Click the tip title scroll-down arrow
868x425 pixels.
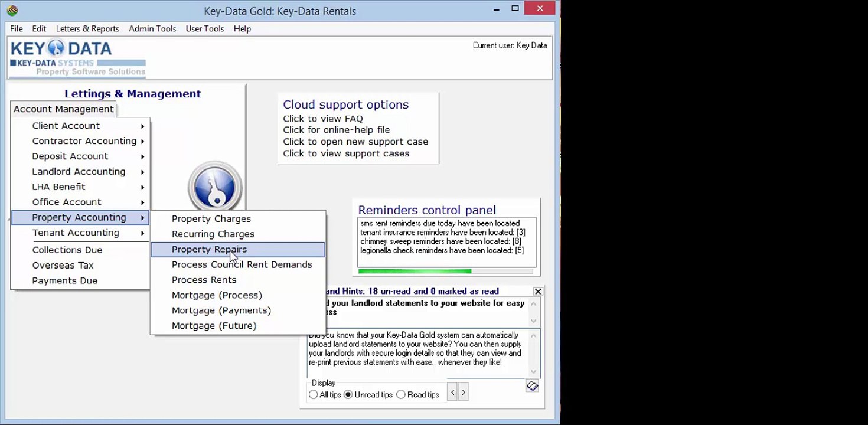point(534,321)
